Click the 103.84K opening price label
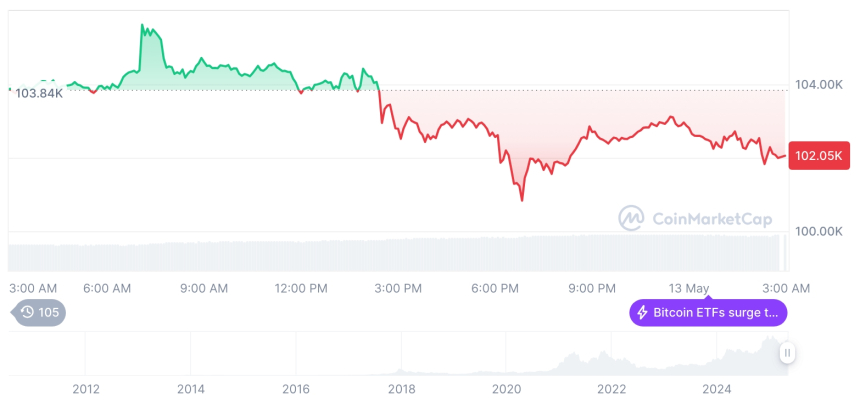The width and height of the screenshot is (860, 401). pyautogui.click(x=39, y=93)
